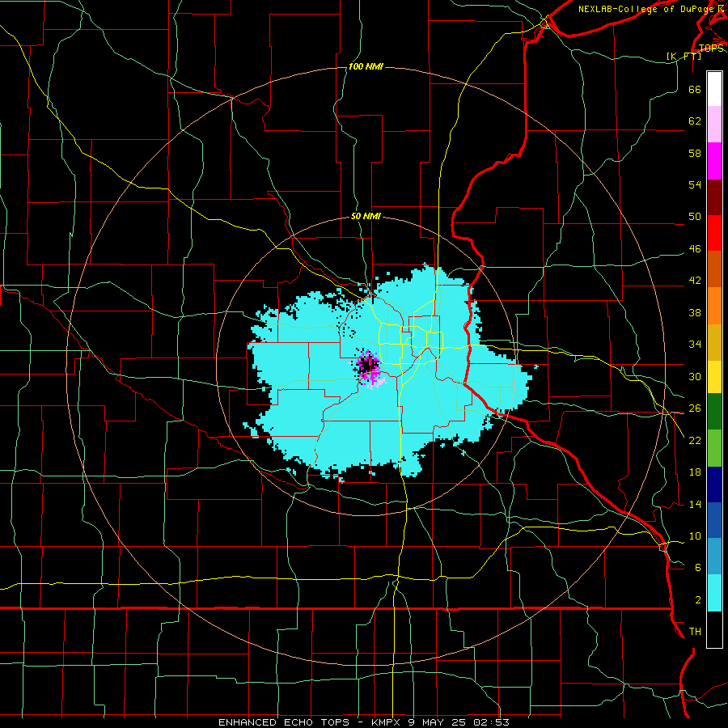
Task: Select the light blue legend swatch
Action: [x=714, y=557]
